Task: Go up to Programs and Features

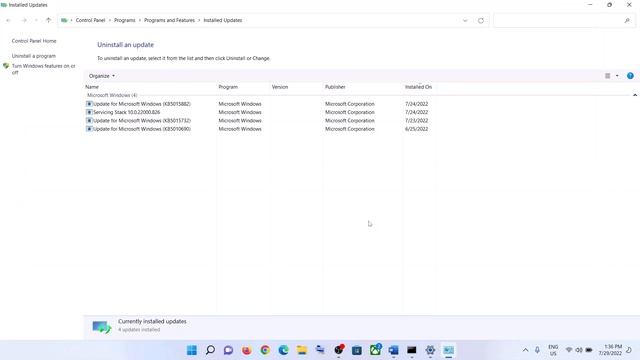Action: [49, 20]
